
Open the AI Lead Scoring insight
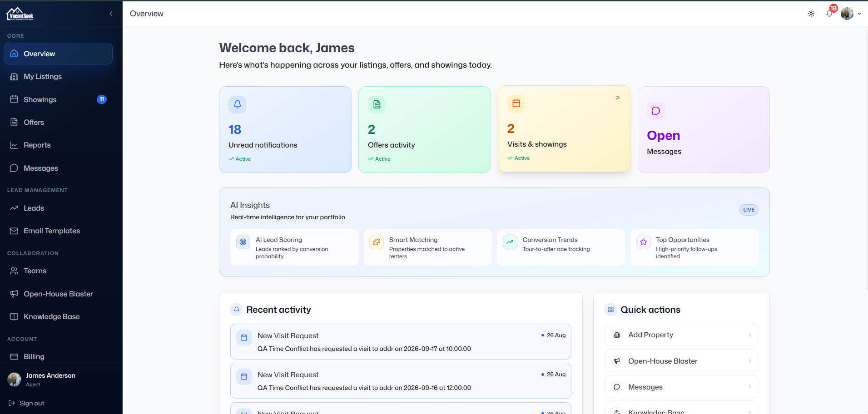point(294,247)
